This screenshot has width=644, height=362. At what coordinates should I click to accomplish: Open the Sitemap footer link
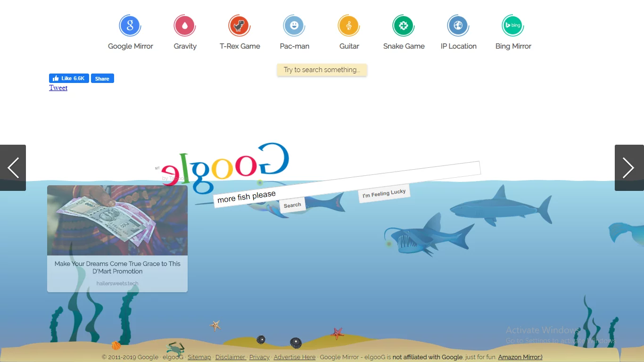(x=199, y=357)
